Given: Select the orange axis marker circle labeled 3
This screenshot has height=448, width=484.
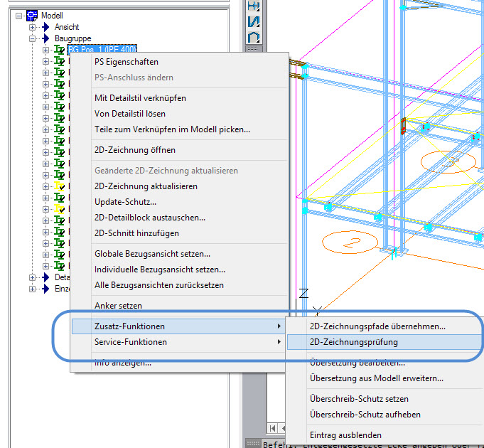Looking at the screenshot, I should pos(448,162).
